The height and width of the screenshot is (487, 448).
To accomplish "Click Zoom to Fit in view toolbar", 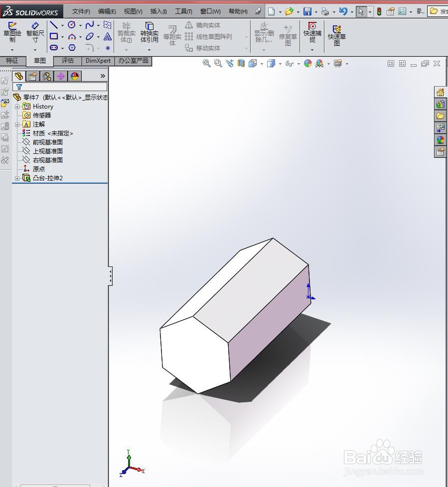I will [x=206, y=63].
